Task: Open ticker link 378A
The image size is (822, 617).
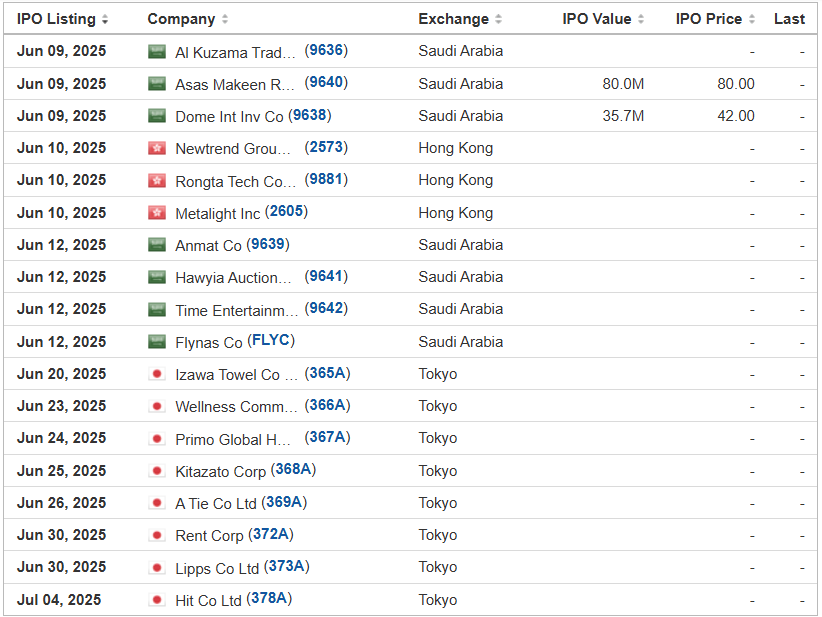Action: pos(269,598)
